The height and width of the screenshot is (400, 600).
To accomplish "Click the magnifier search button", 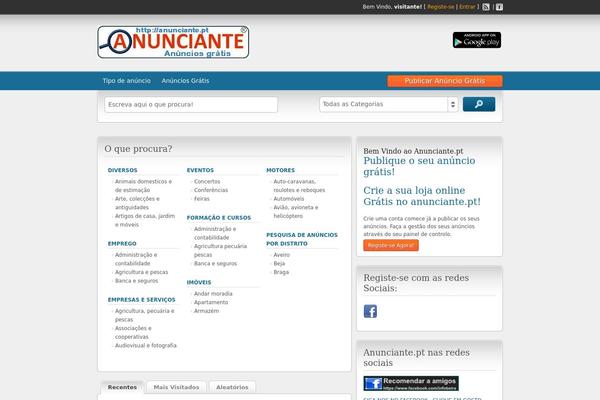I will click(479, 104).
